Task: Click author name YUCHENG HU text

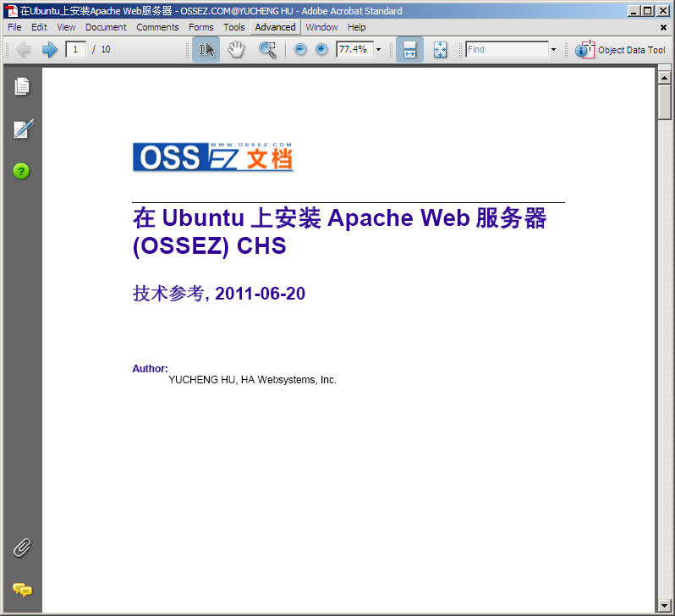Action: 201,380
